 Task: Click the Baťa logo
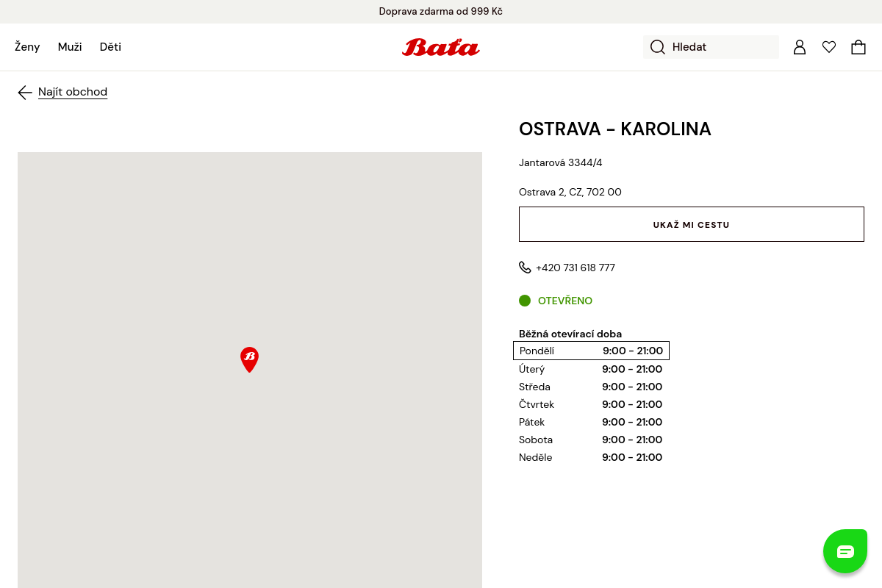pyautogui.click(x=441, y=47)
